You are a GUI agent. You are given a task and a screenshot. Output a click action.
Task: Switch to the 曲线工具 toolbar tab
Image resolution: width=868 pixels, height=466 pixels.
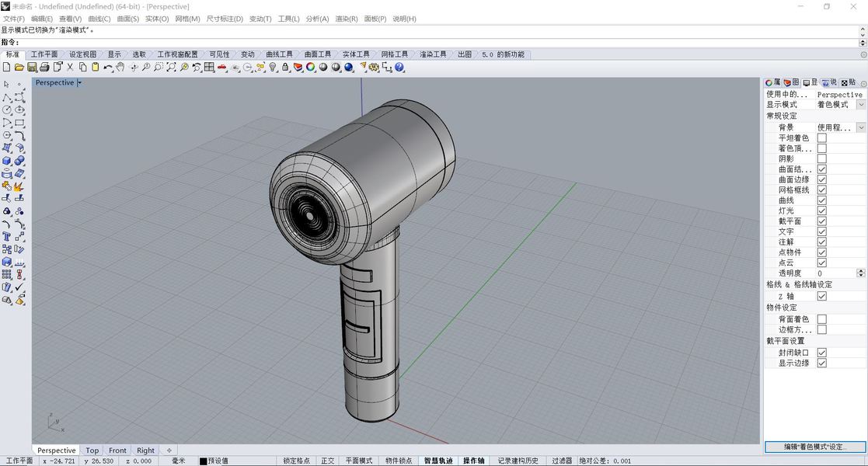point(279,54)
